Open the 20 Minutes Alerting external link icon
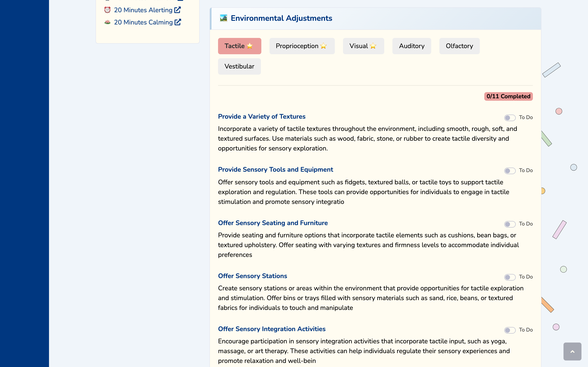 coord(177,10)
